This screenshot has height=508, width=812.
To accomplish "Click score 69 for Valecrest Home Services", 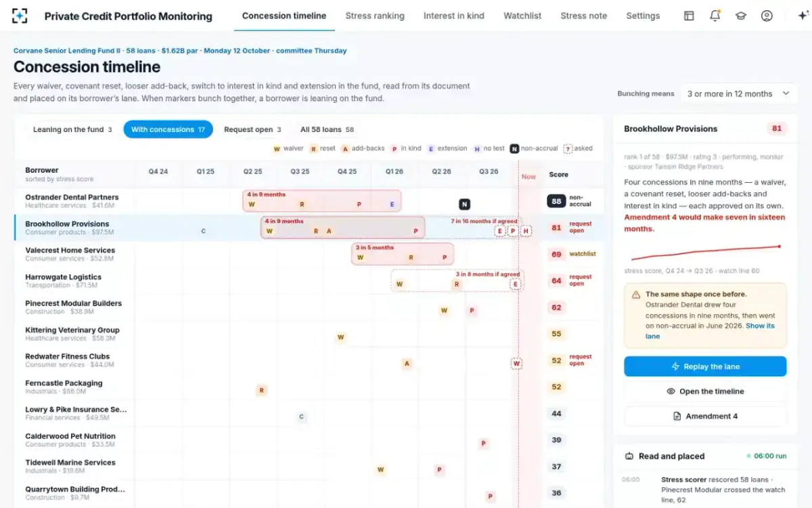I will (x=556, y=255).
